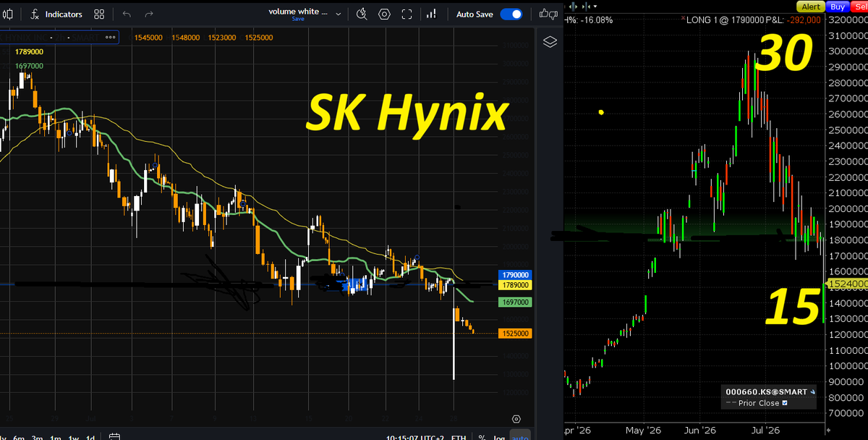Click the 1790000 blue price label
This screenshot has height=440, width=868.
point(515,275)
